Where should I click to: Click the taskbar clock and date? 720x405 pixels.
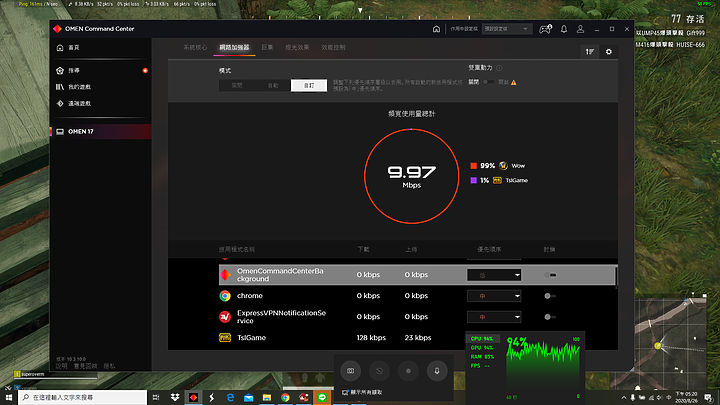(687, 398)
